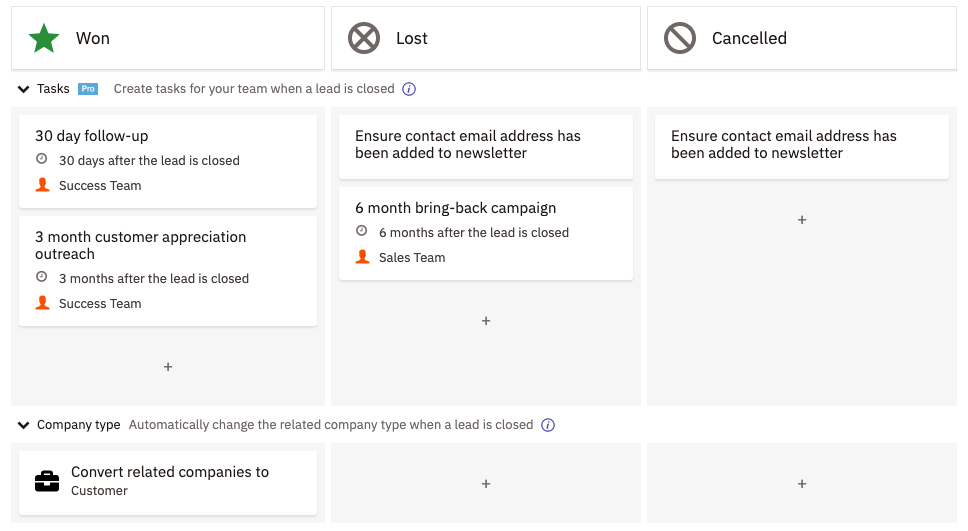Viewport: 968px width, 531px height.
Task: Click the info icon beside Tasks description
Action: pyautogui.click(x=409, y=89)
